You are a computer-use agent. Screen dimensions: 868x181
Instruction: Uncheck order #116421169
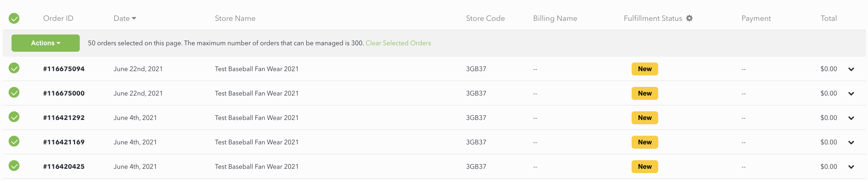click(14, 141)
